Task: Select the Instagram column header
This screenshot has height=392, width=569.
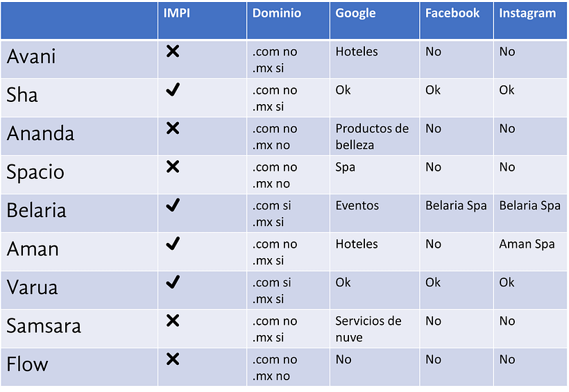Action: [x=530, y=20]
